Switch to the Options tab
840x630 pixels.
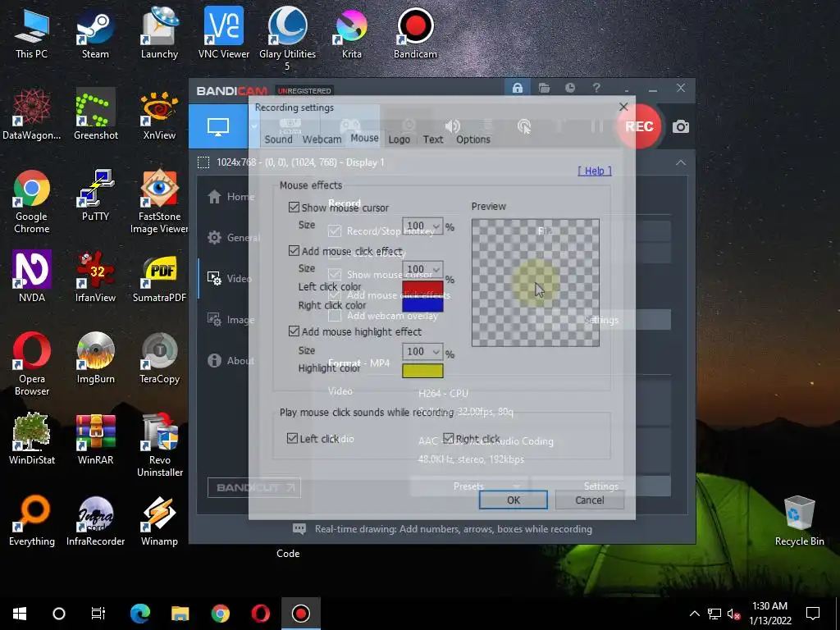tap(473, 139)
